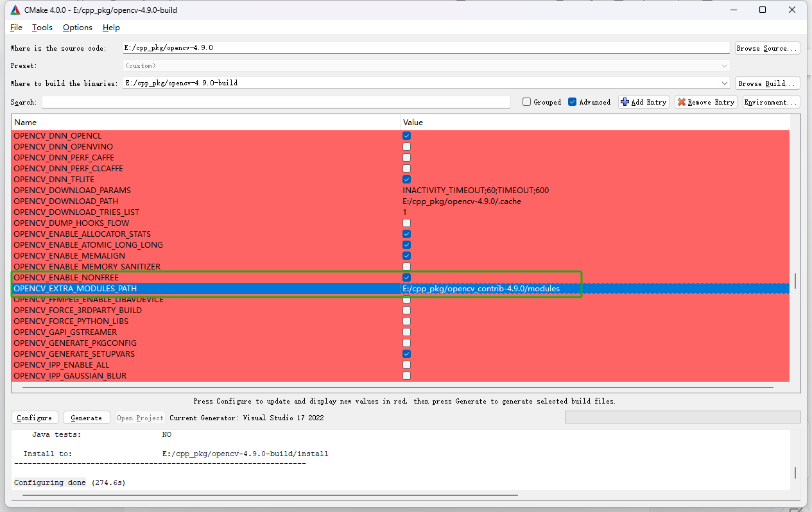Screen dimensions: 812x512
Task: Uncheck OPENCV_ENABLE_NONFREE
Action: tap(406, 277)
